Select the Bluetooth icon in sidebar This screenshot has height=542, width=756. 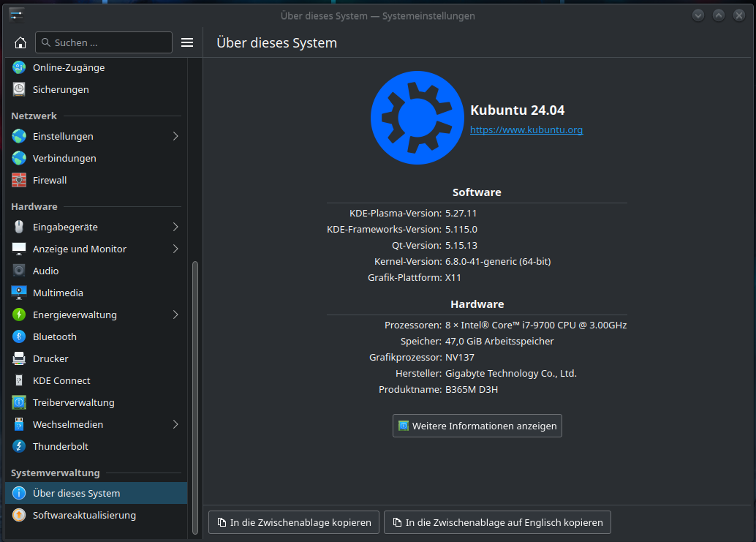(x=19, y=336)
